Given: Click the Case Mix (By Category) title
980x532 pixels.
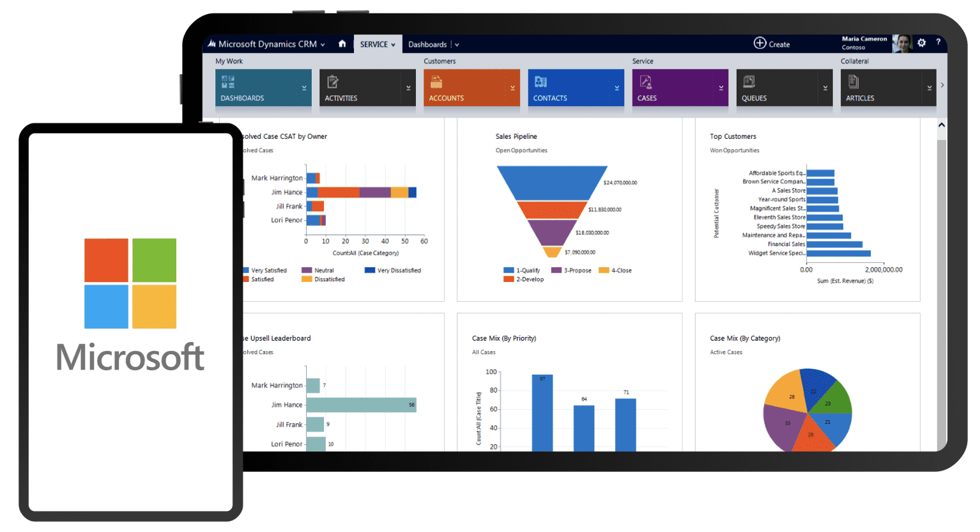Looking at the screenshot, I should tap(745, 338).
